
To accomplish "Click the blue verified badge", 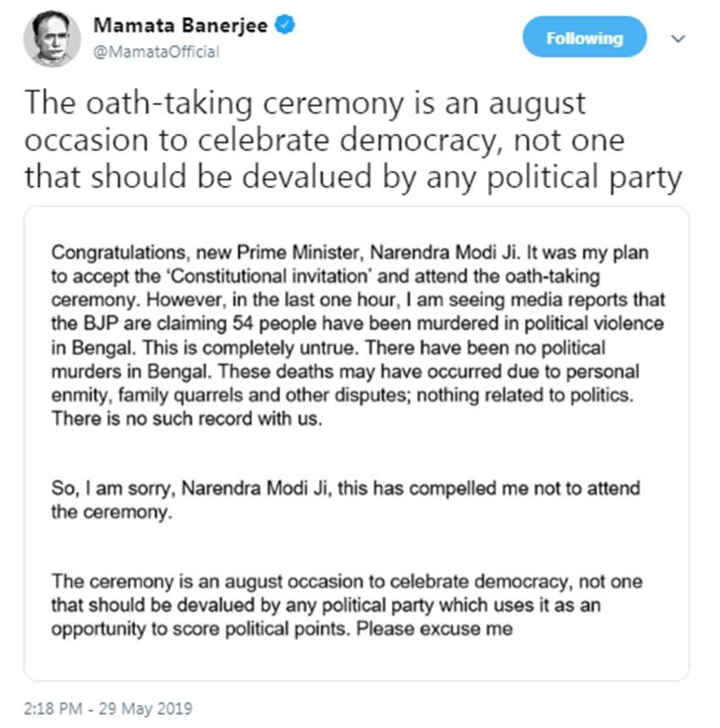I will tap(286, 25).
